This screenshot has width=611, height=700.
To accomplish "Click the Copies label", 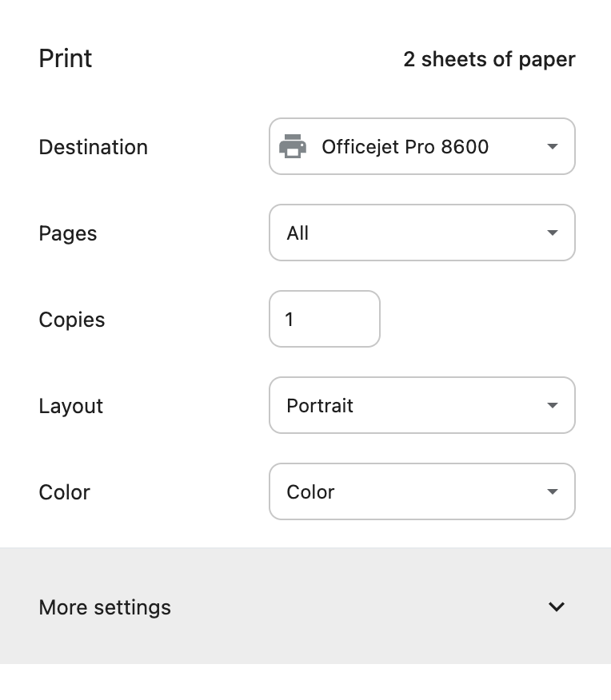I will (x=72, y=320).
